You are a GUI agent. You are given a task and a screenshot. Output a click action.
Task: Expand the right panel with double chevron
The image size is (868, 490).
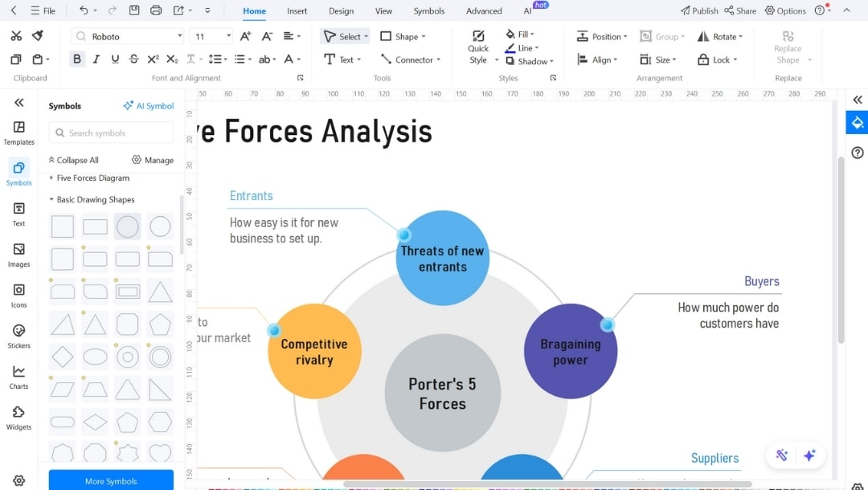click(x=858, y=100)
